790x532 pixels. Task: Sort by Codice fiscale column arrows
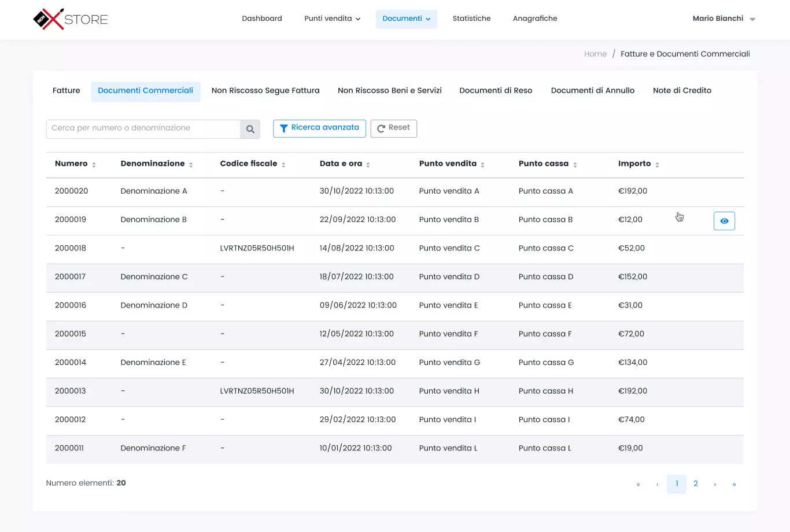pos(283,165)
